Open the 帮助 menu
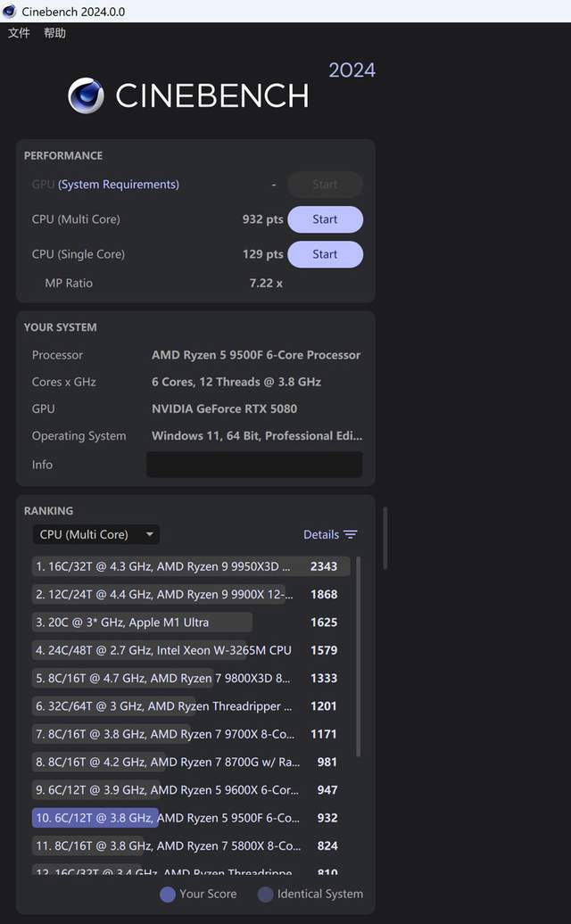Image resolution: width=571 pixels, height=924 pixels. [54, 33]
